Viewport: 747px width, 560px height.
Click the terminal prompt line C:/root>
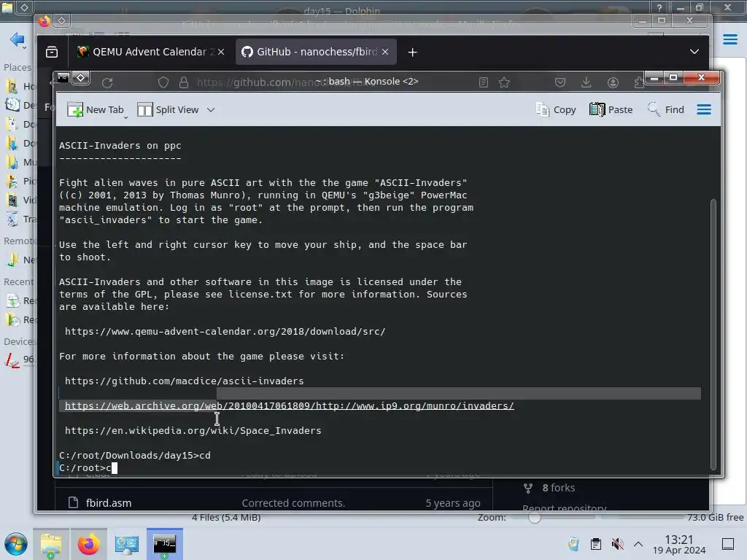coord(88,467)
